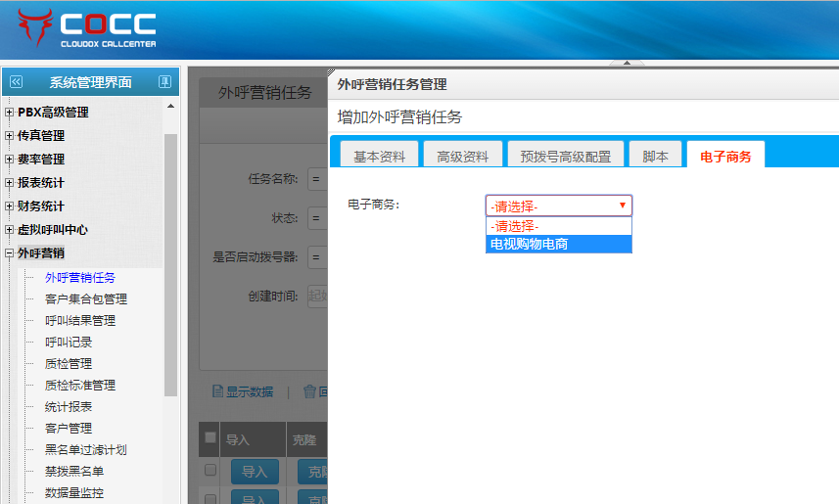Tick the select-all checkbox in table header
Image resolution: width=839 pixels, height=504 pixels.
(x=210, y=438)
